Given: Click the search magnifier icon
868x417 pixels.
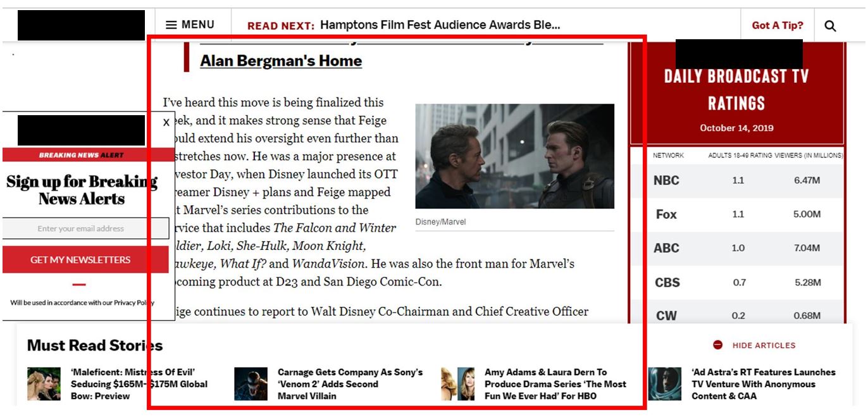Looking at the screenshot, I should 830,26.
